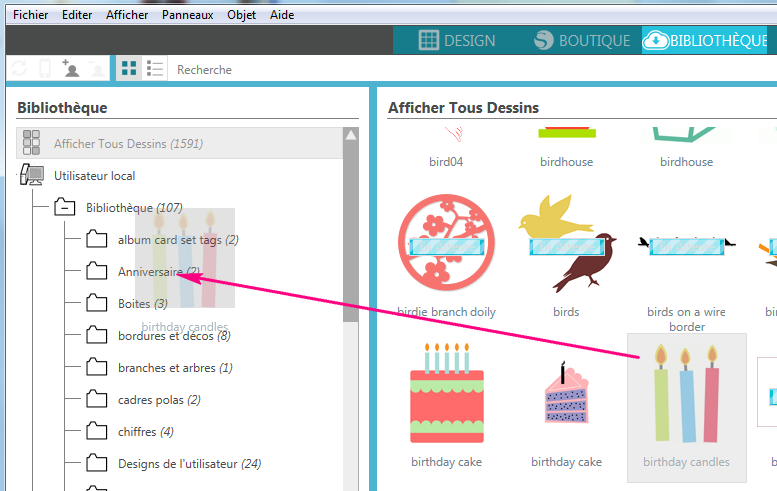
Task: Click folder icon beside chiffres
Action: click(x=97, y=431)
